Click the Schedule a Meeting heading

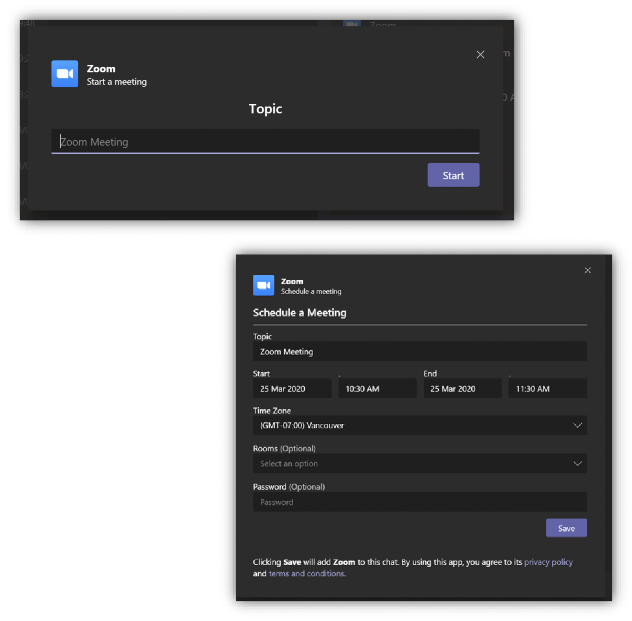pyautogui.click(x=299, y=313)
